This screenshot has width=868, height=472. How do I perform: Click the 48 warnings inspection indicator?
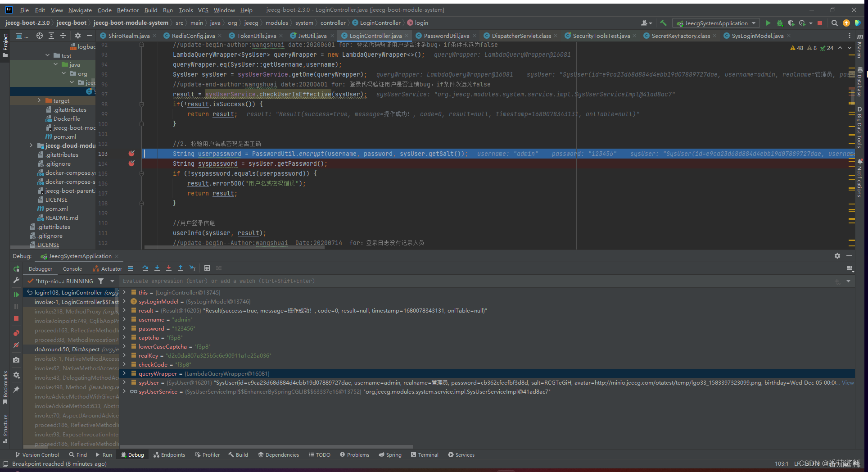(x=797, y=48)
